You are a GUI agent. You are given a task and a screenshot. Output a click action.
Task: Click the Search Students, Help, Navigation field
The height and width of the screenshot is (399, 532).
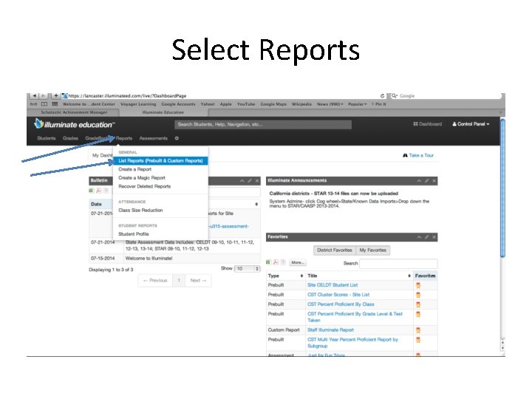coord(263,125)
